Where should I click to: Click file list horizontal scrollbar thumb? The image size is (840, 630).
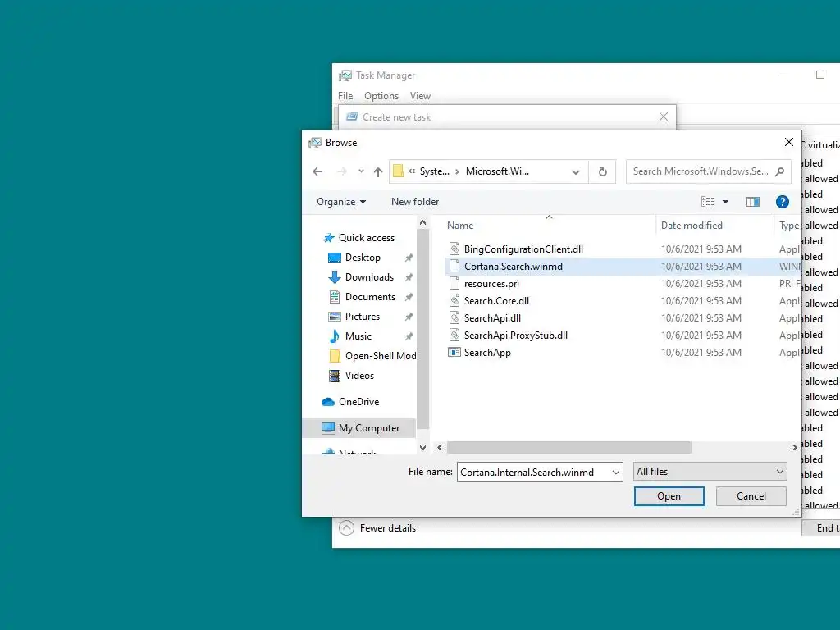click(x=569, y=447)
